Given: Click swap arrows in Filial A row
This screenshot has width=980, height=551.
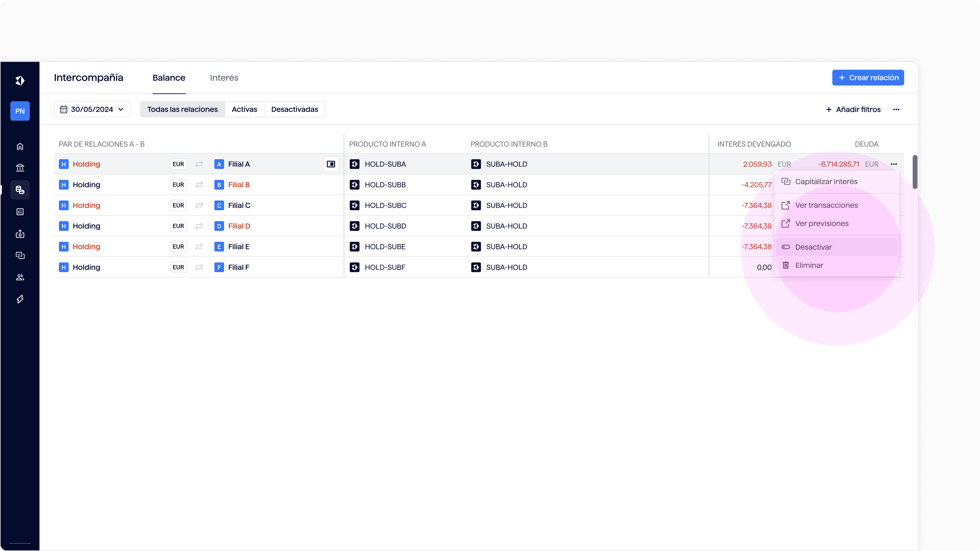Looking at the screenshot, I should click(199, 164).
